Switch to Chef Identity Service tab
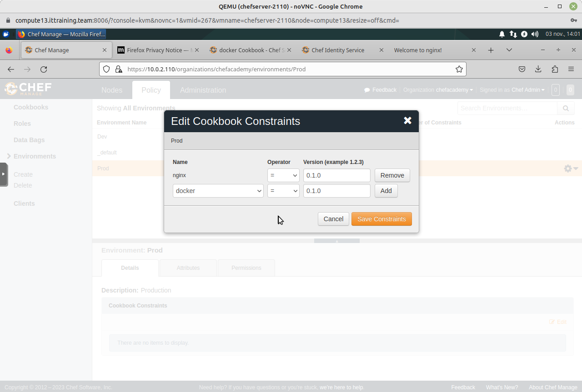The image size is (582, 392). pos(342,50)
